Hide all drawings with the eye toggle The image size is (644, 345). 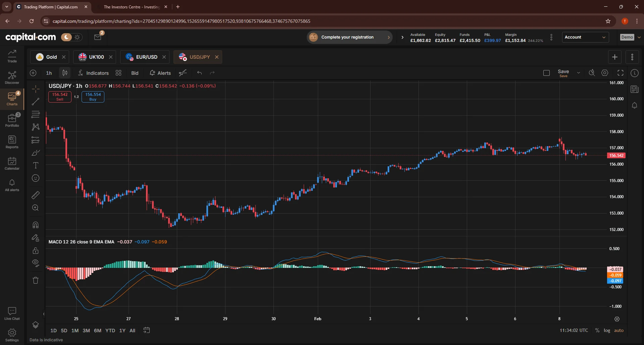point(35,263)
